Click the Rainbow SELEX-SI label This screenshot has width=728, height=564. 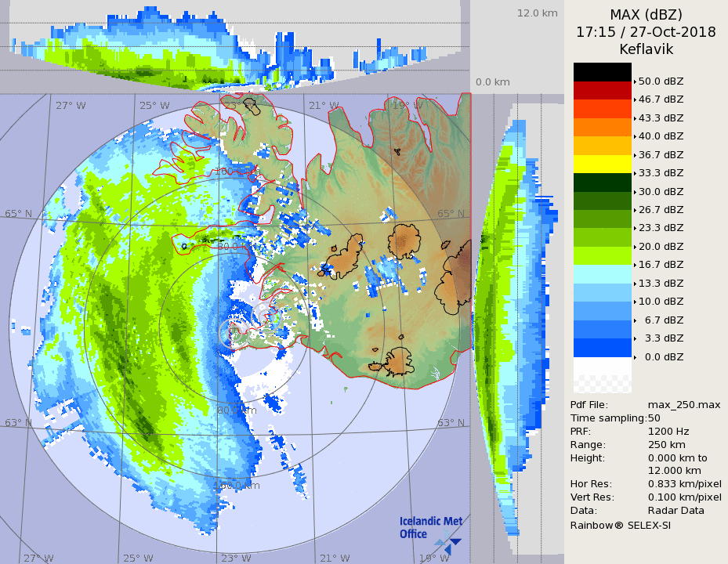[x=620, y=525]
